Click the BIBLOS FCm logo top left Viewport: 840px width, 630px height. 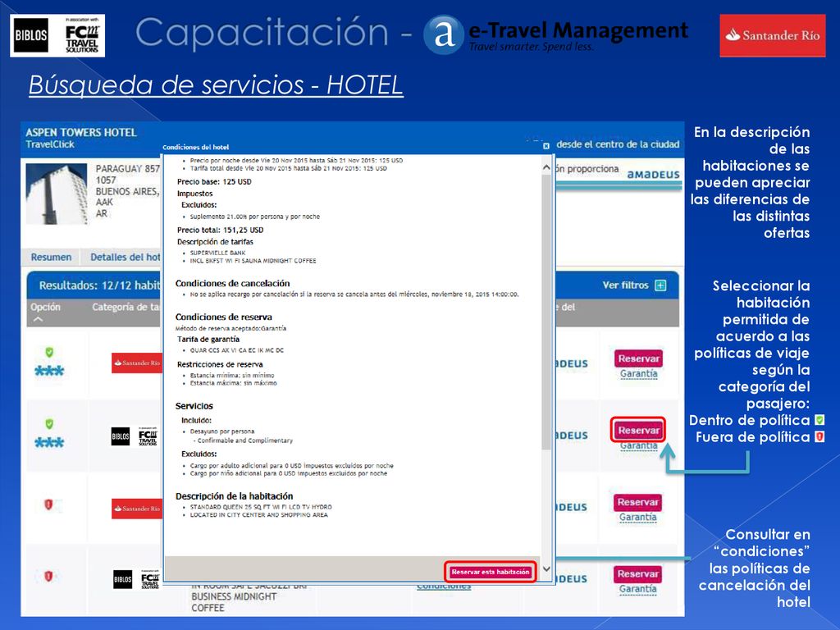coord(57,35)
